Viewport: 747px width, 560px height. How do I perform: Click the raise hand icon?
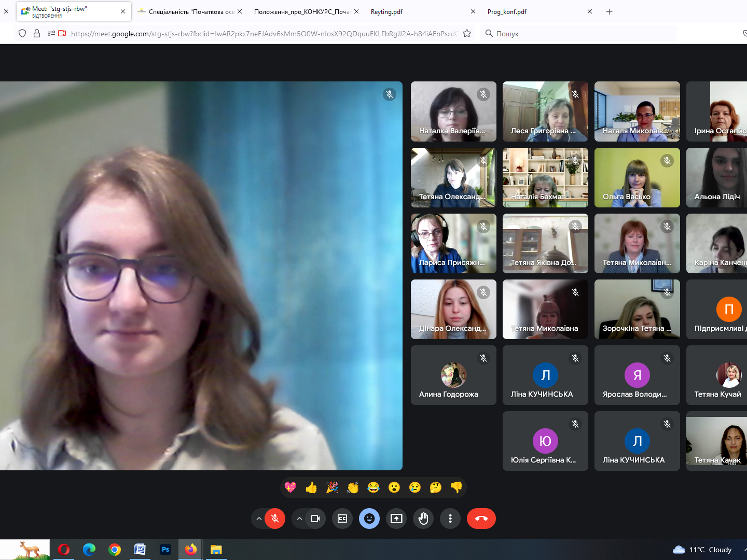(x=423, y=519)
